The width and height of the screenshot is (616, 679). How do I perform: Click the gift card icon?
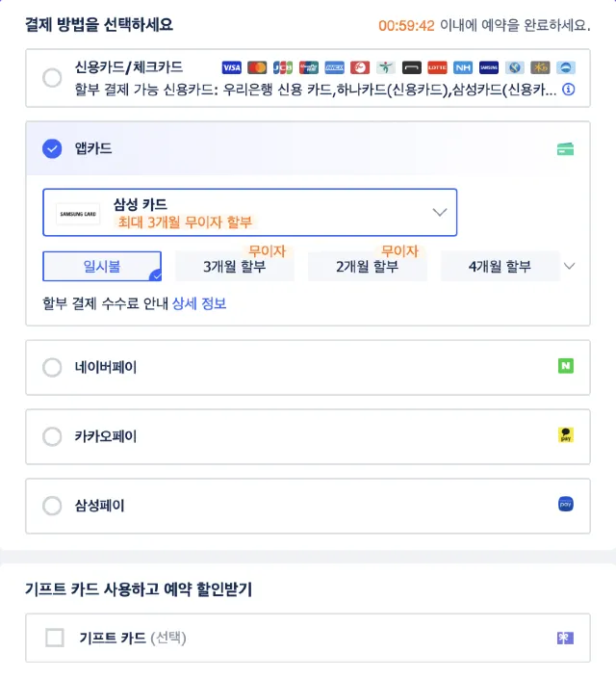tap(565, 638)
